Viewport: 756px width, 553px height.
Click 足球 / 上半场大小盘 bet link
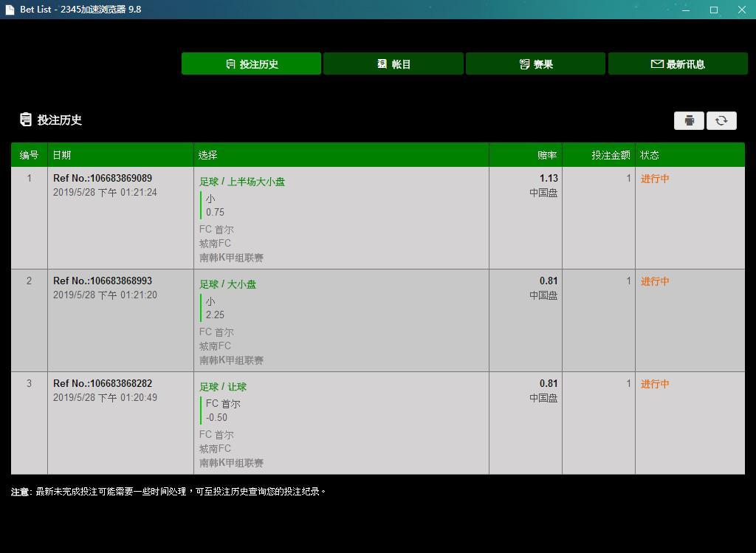[x=242, y=182]
